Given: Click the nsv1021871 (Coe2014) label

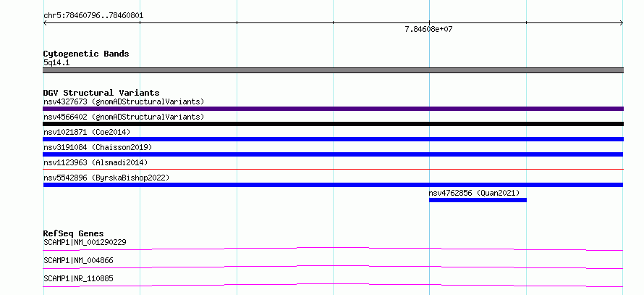Looking at the screenshot, I should [87, 132].
